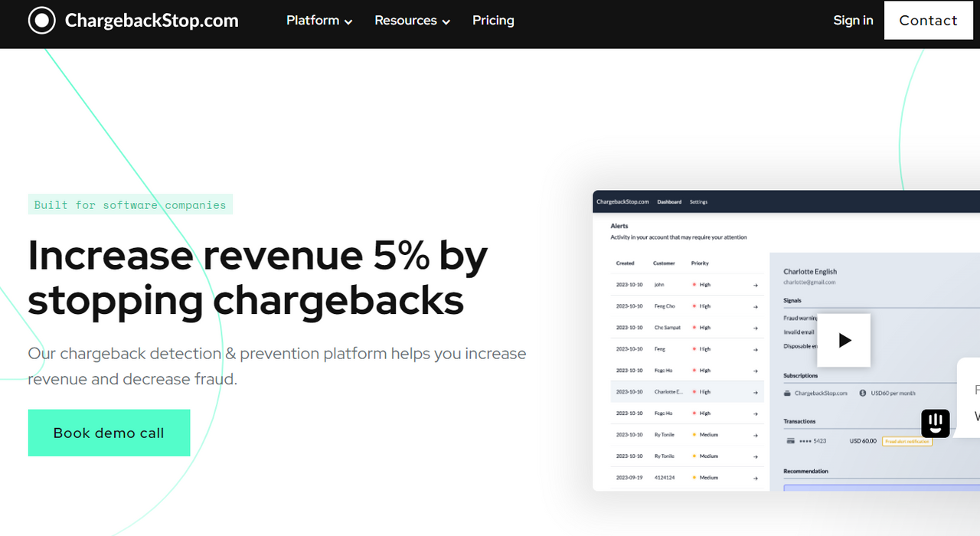Click the chargeback detection & prevention description text
The height and width of the screenshot is (536, 980).
(x=277, y=366)
